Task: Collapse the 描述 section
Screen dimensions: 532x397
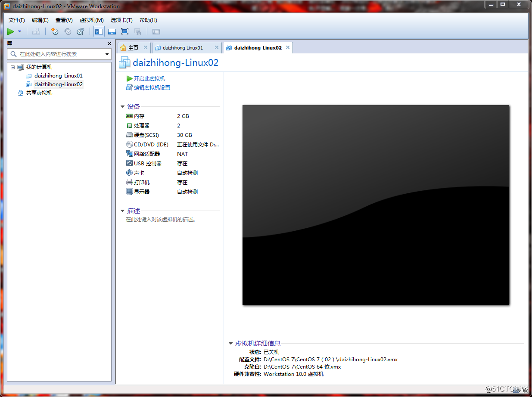Action: [123, 211]
